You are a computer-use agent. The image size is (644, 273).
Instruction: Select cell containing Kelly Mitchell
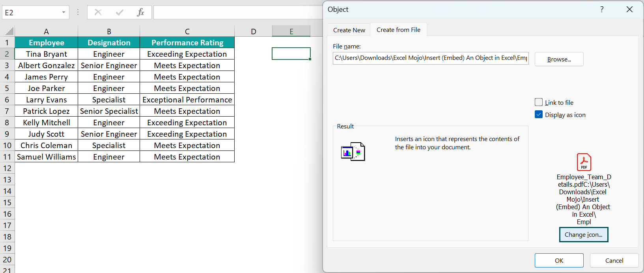46,123
